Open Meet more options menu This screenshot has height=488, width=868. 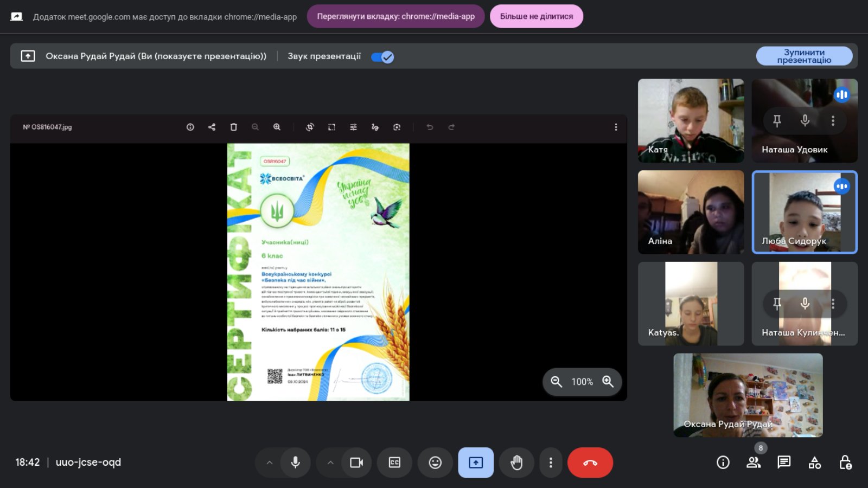pos(551,463)
